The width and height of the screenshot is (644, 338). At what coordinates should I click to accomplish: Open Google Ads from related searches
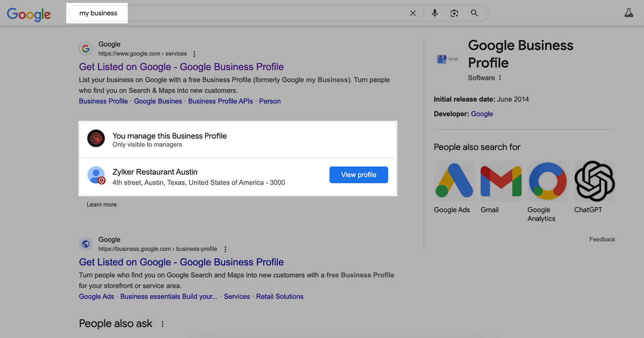pos(454,182)
